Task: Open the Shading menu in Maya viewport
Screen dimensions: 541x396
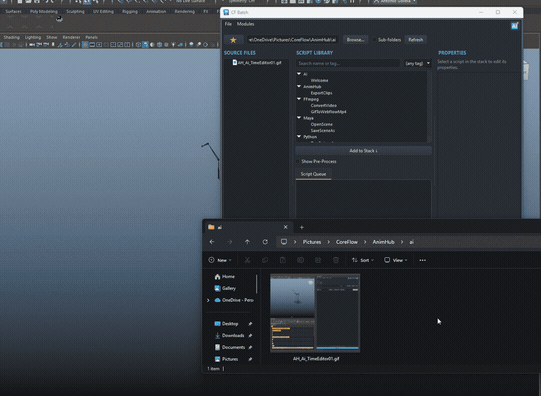Action: tap(11, 37)
